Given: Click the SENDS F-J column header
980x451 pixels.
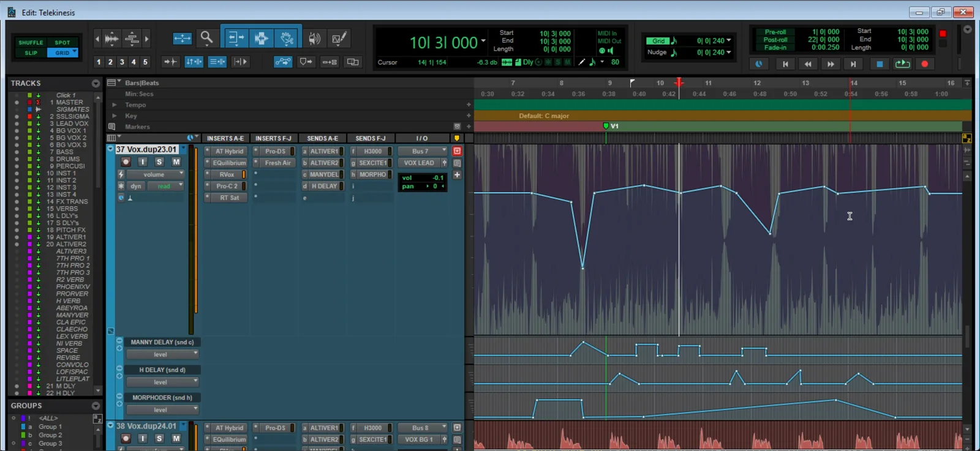Looking at the screenshot, I should point(371,138).
